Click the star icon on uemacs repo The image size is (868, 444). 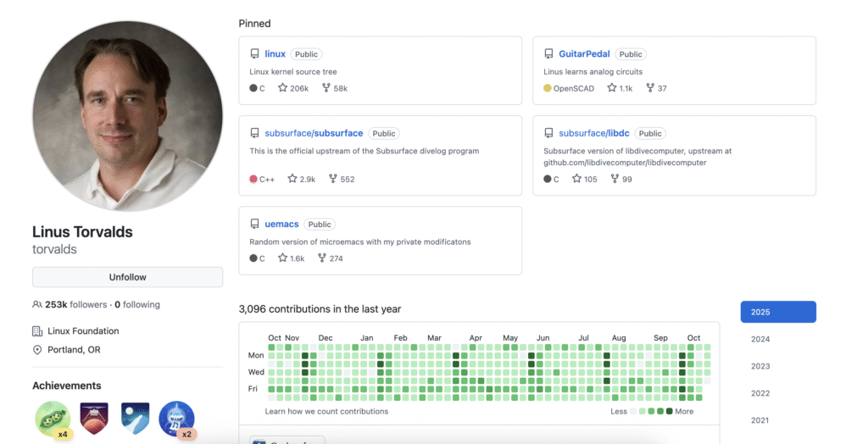point(283,258)
